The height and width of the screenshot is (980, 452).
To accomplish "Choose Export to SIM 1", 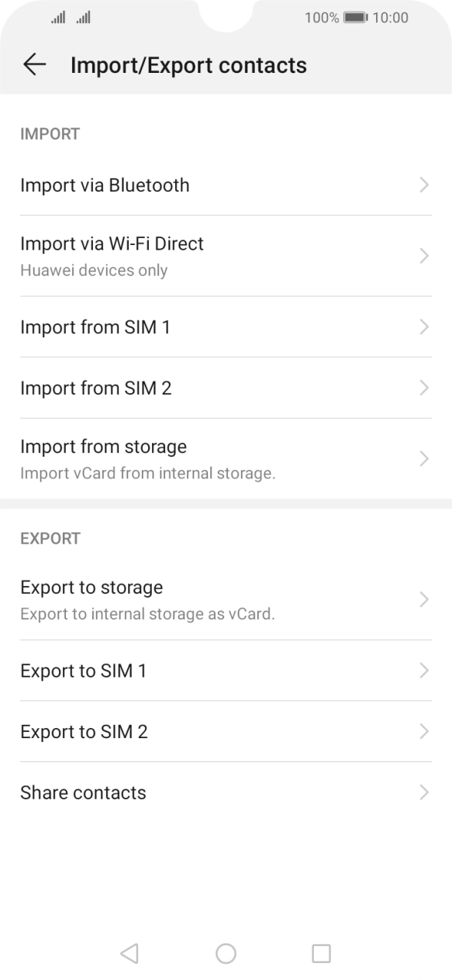I will coord(85,671).
